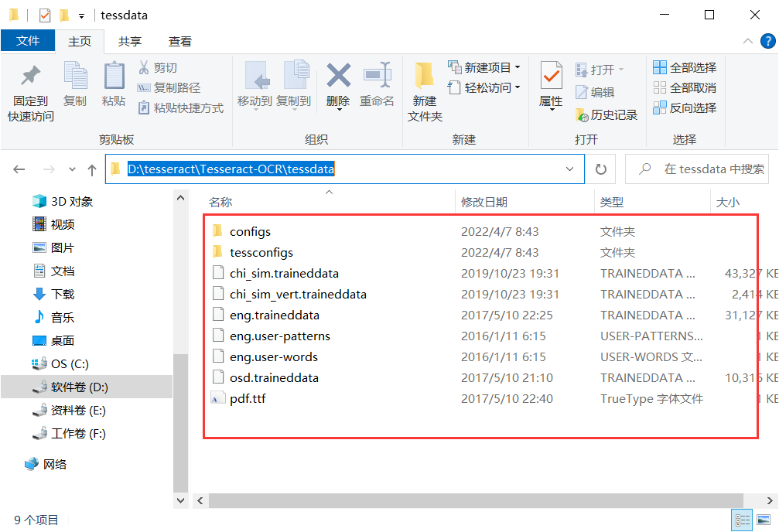Click the address bar path field
This screenshot has height=532, width=779.
tap(345, 169)
